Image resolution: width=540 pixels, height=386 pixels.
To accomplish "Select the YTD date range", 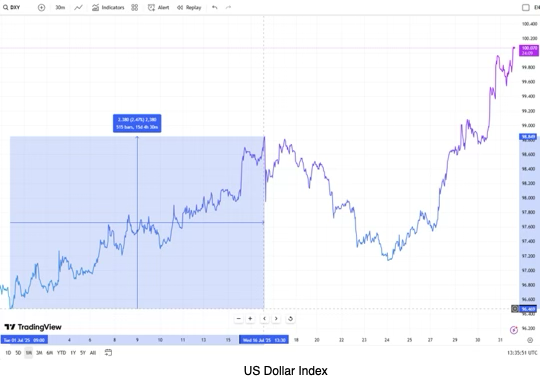I will coord(62,353).
